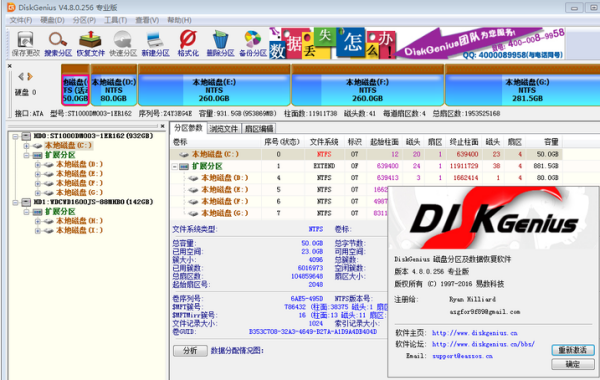Image resolution: width=600 pixels, height=380 pixels.
Task: Expand 本地磁盘(D:) in the disk tree
Action: [x=38, y=165]
